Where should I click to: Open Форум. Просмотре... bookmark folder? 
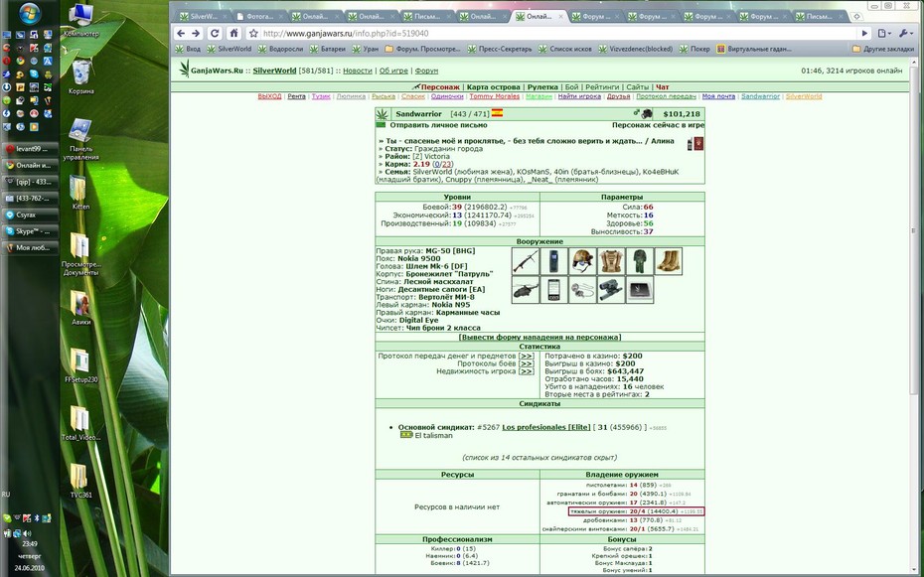tap(422, 49)
